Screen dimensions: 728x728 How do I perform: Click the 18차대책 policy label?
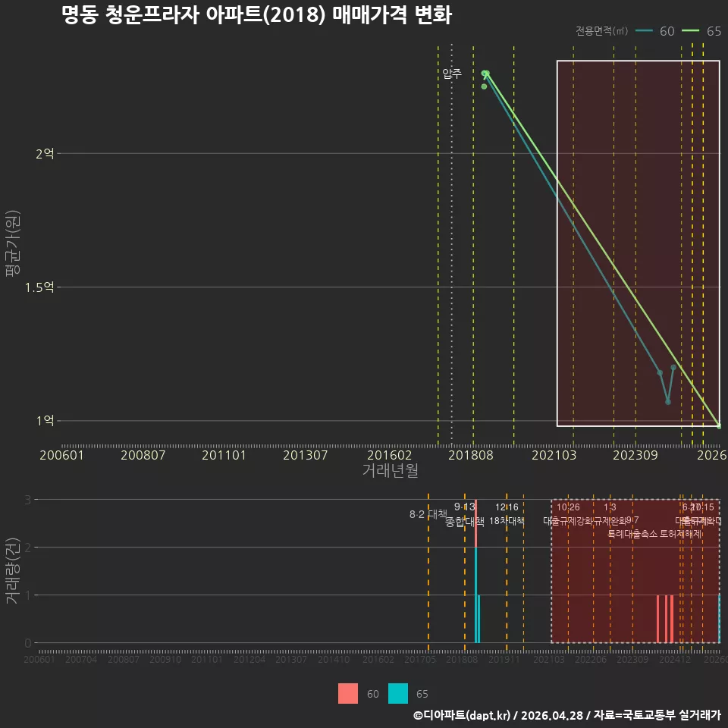[x=507, y=521]
